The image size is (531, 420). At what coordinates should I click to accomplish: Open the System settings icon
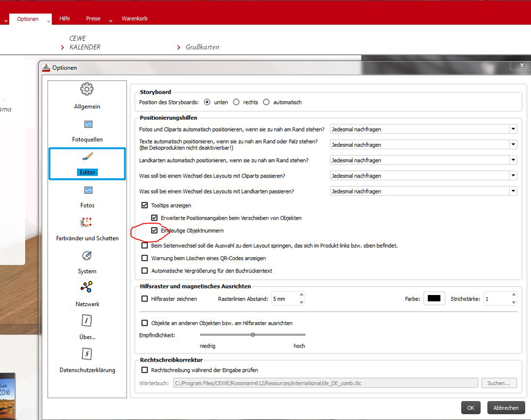(87, 255)
